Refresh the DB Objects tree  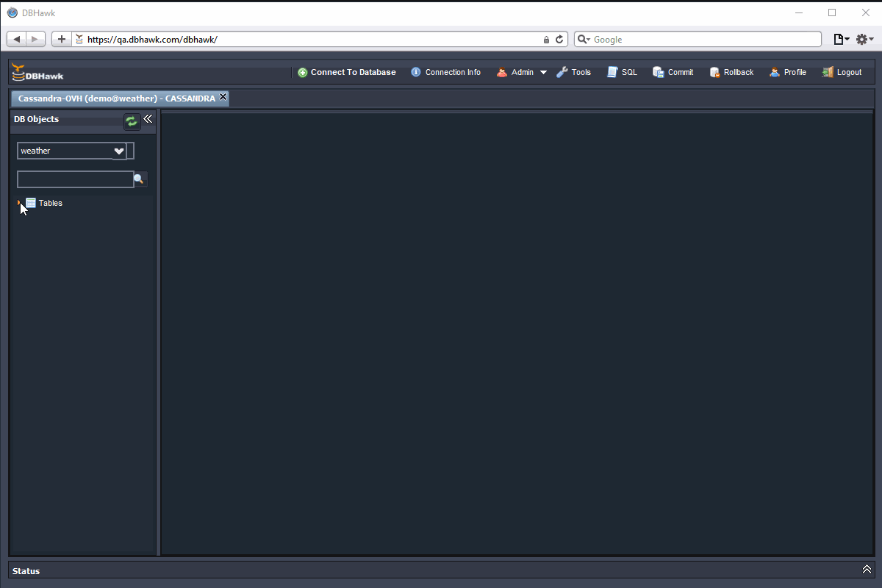(x=132, y=121)
